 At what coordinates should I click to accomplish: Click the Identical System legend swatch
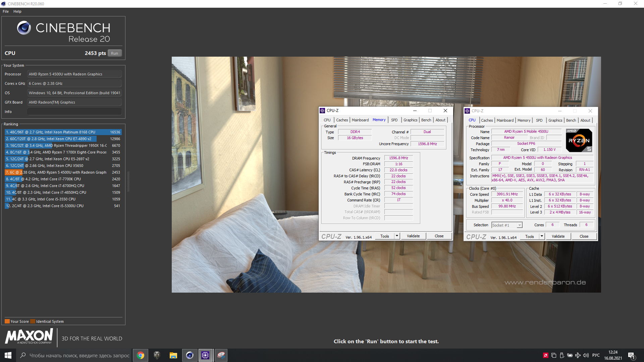pyautogui.click(x=33, y=321)
